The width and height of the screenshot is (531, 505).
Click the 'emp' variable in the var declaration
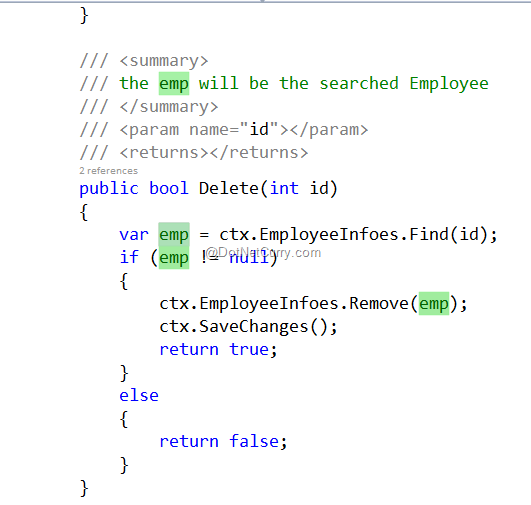tap(174, 234)
